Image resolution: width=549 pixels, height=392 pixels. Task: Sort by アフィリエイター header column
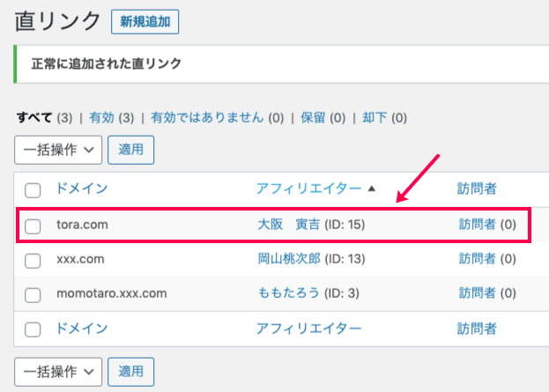[x=308, y=189]
